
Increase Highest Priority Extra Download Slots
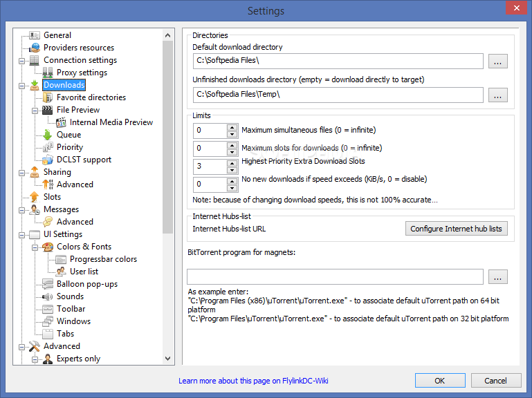(232, 163)
